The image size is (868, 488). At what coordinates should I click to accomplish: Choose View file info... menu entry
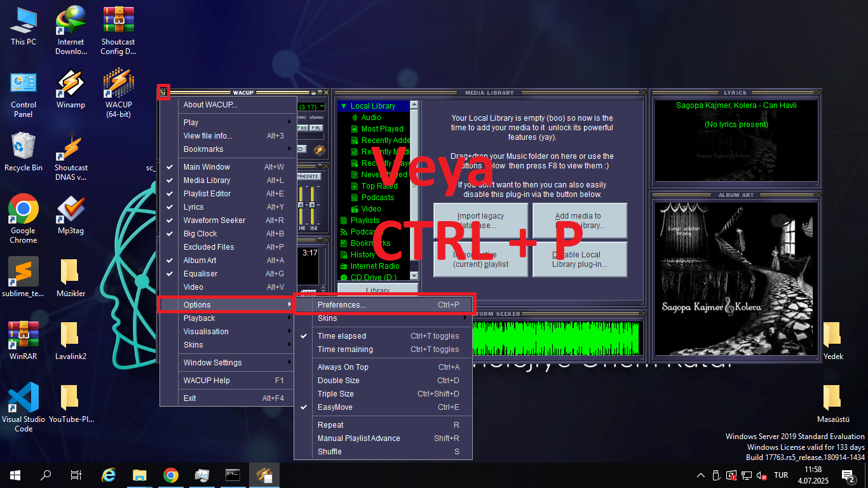pos(227,136)
